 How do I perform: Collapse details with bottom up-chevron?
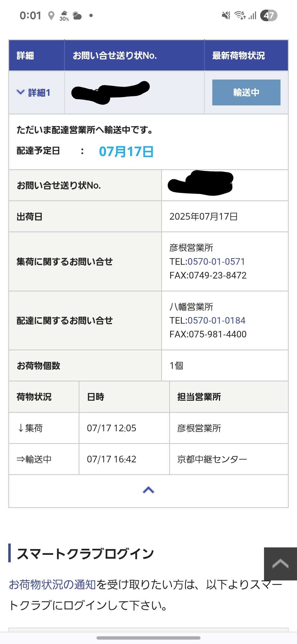[x=148, y=490]
